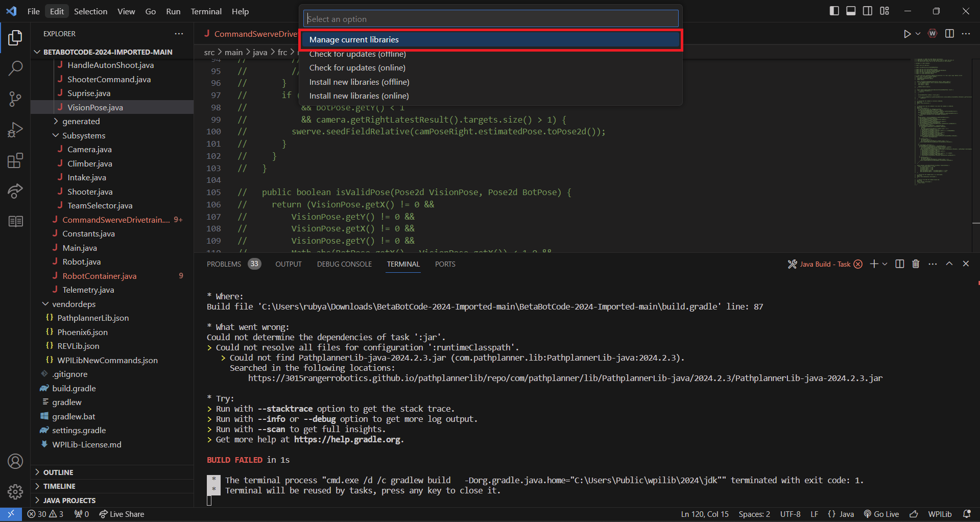
Task: Split the editor right
Action: point(949,34)
